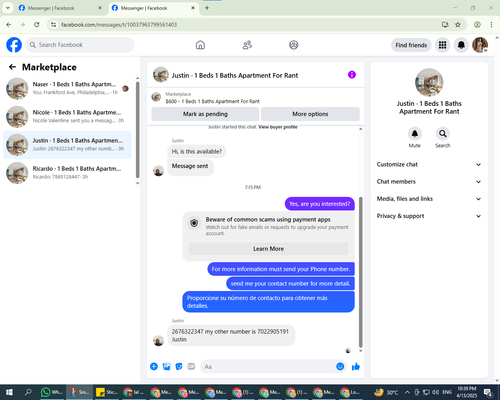Click the browser address bar URL
The image size is (500, 400).
click(x=119, y=24)
